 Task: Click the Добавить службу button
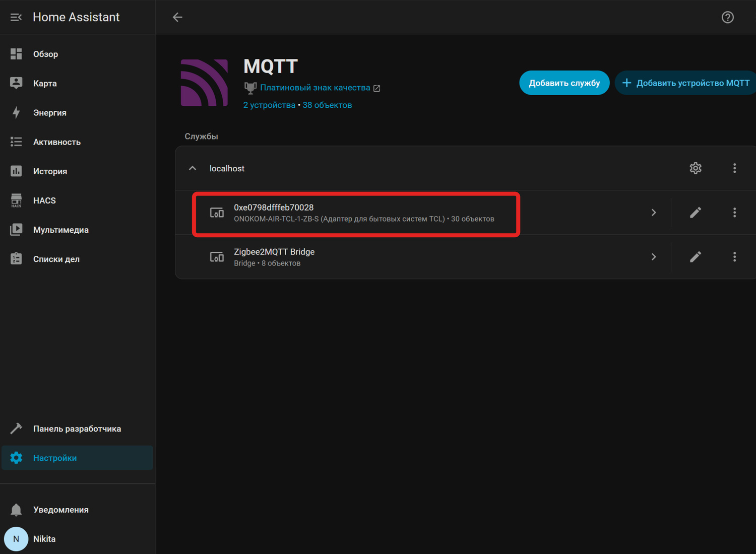(x=564, y=83)
